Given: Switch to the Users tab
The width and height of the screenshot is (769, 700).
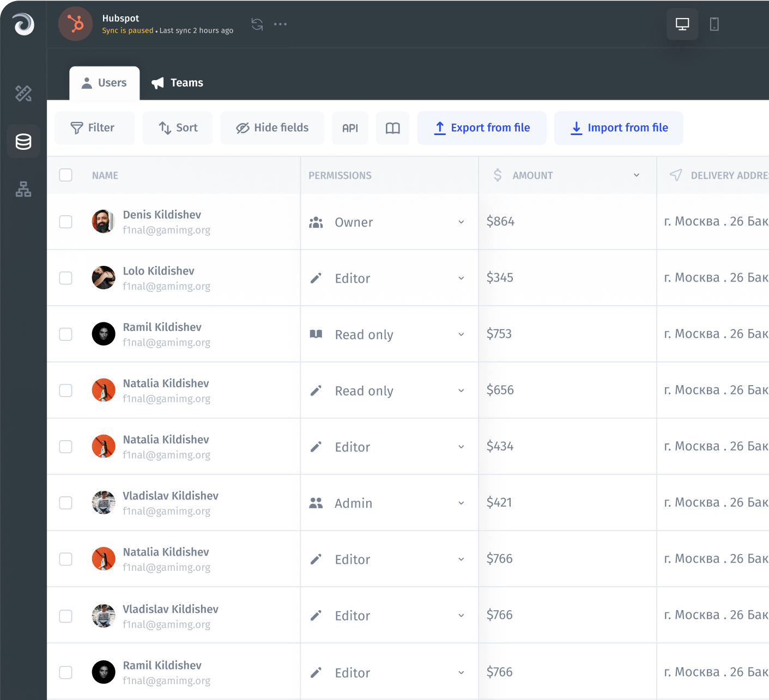Looking at the screenshot, I should (105, 83).
